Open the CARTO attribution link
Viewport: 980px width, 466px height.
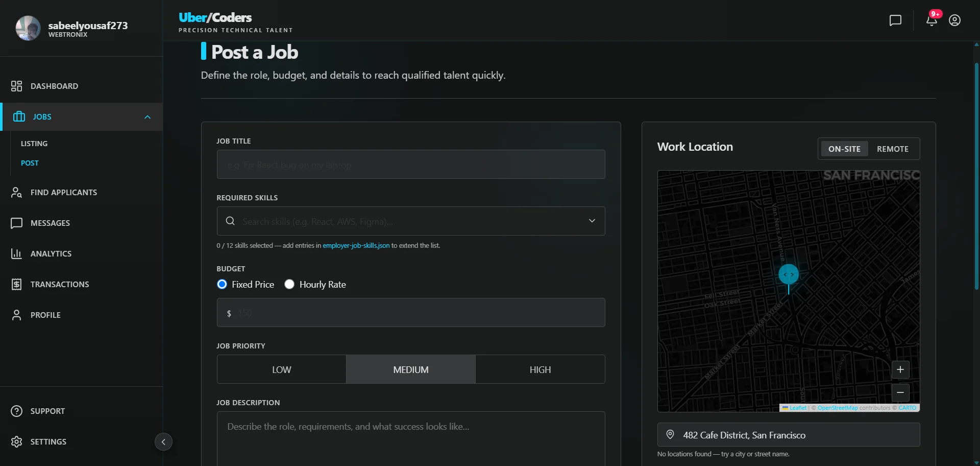tap(907, 408)
